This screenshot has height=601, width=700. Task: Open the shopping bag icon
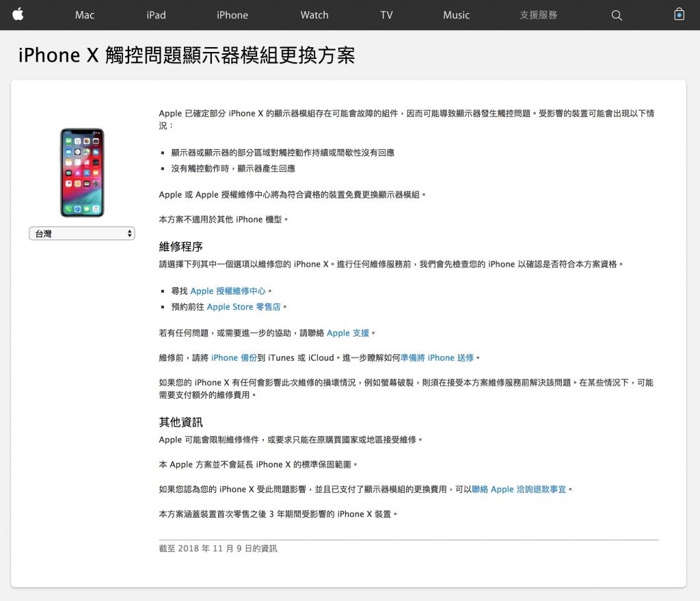click(x=679, y=14)
